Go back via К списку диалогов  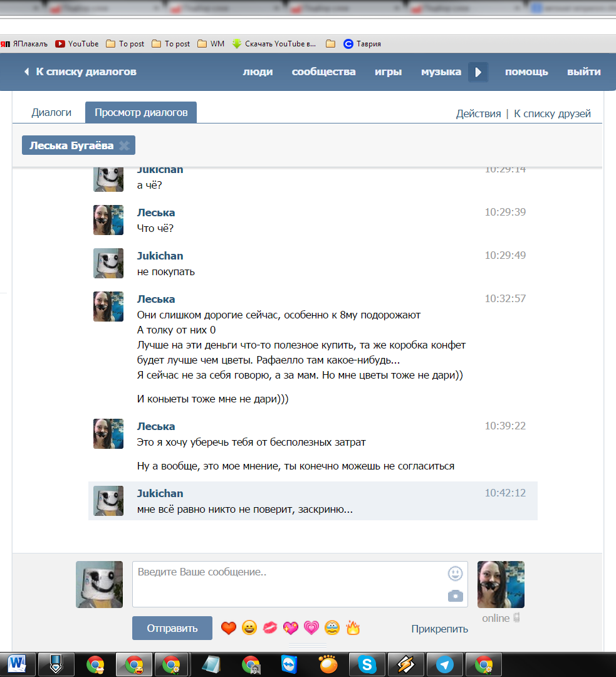(81, 71)
